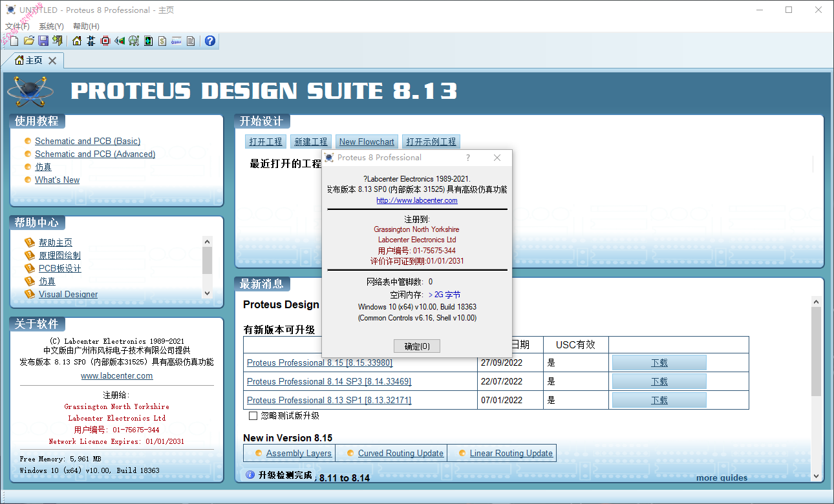The image size is (834, 504).
Task: Open Schematic and PCB (Basic) tutorial
Action: [x=87, y=141]
